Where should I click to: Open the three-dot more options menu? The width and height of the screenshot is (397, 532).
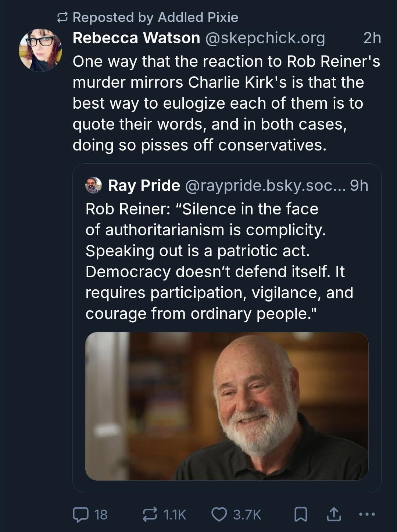(x=366, y=514)
